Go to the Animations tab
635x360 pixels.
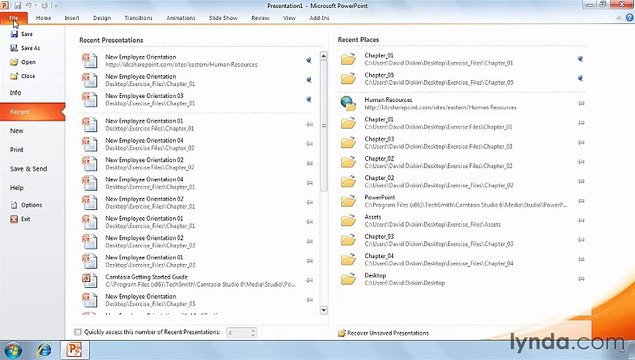[x=181, y=18]
